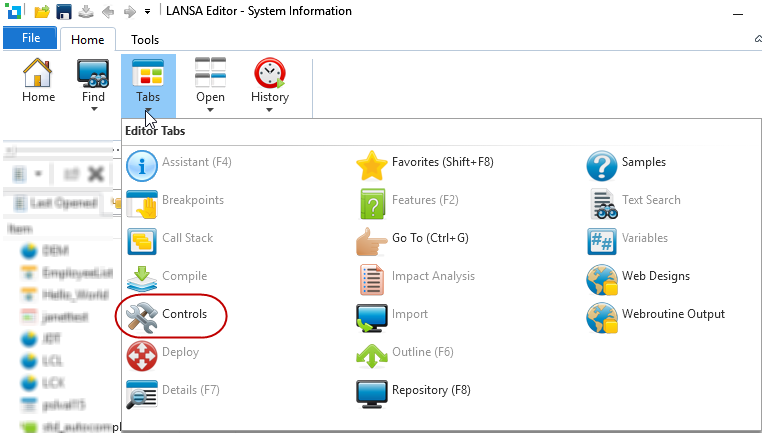The image size is (763, 433).
Task: Click the Import monitor icon
Action: click(372, 317)
